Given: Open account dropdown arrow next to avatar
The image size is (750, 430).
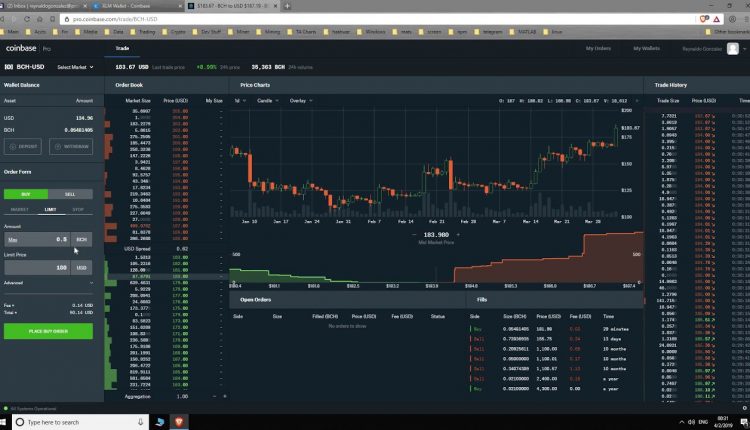Looking at the screenshot, I should click(745, 49).
